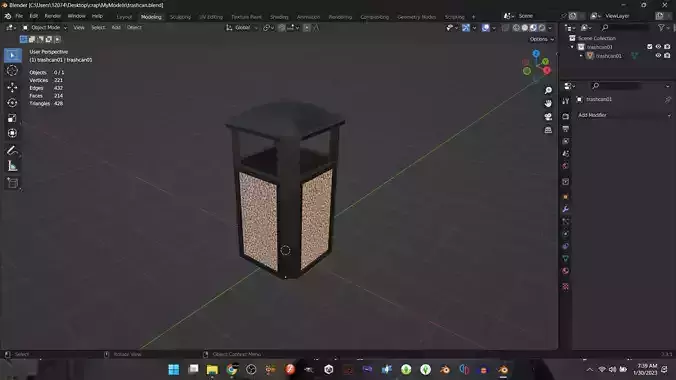Open the Global transform orientation dropdown
Image resolution: width=676 pixels, height=380 pixels.
click(242, 28)
